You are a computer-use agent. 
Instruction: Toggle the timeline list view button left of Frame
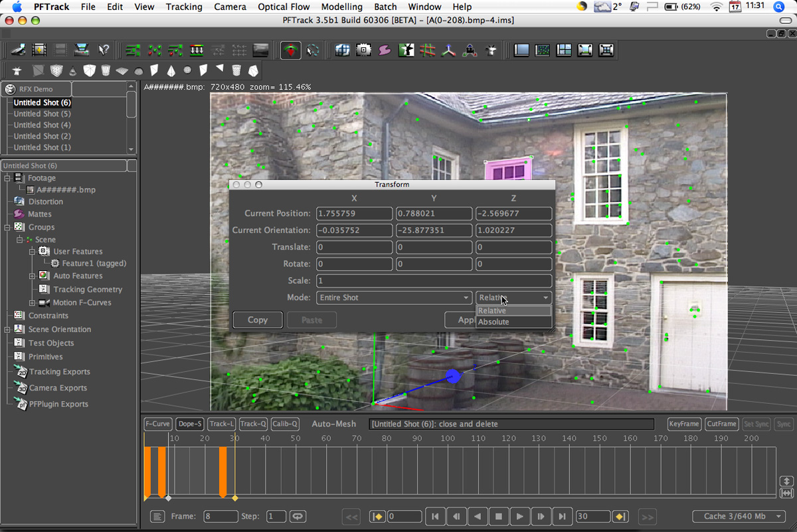[x=157, y=516]
